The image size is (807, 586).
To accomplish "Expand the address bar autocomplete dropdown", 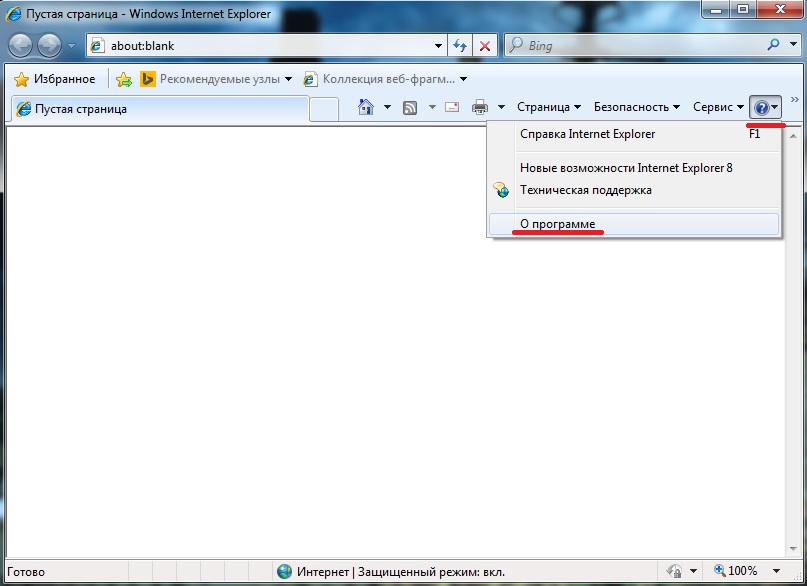I will coord(438,46).
